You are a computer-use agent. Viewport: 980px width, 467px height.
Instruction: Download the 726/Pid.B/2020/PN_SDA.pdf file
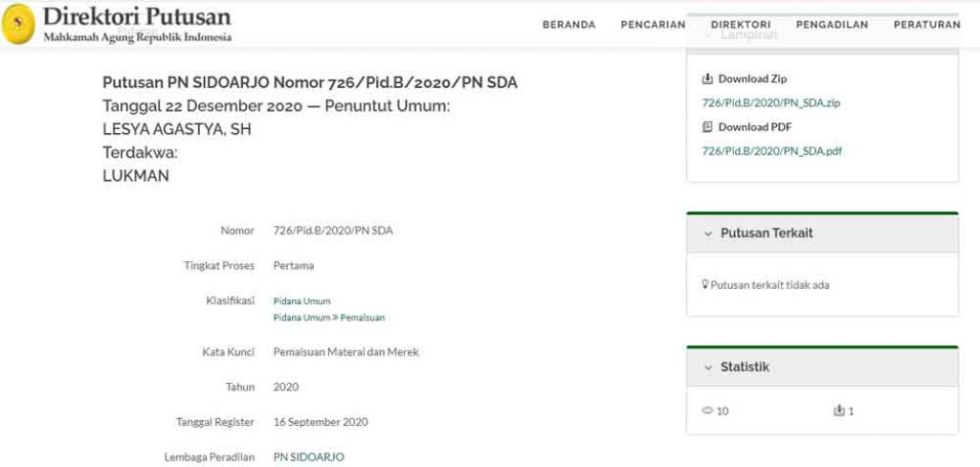pyautogui.click(x=772, y=150)
